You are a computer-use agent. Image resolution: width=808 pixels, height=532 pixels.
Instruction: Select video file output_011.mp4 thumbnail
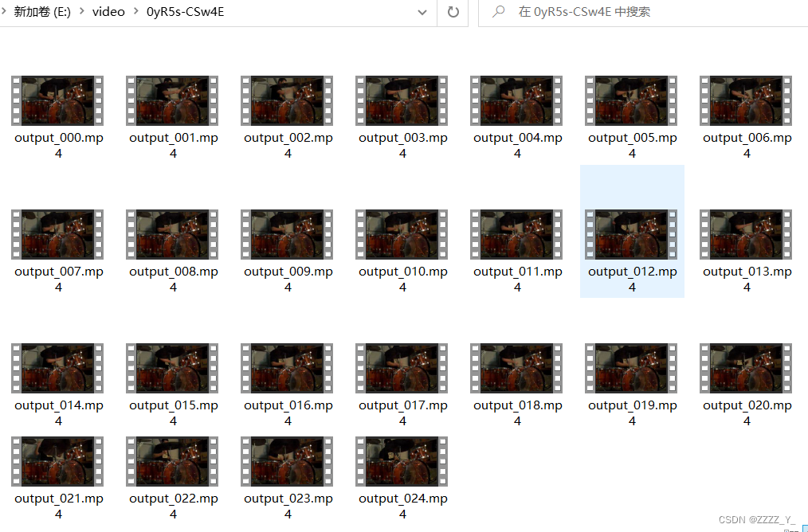click(x=516, y=234)
